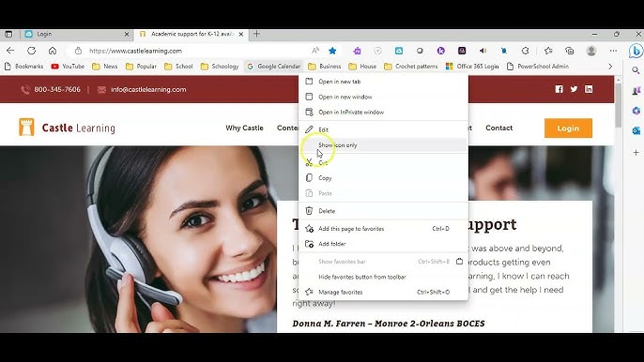Open the purple K extension icon
The image size is (644, 362).
440,51
